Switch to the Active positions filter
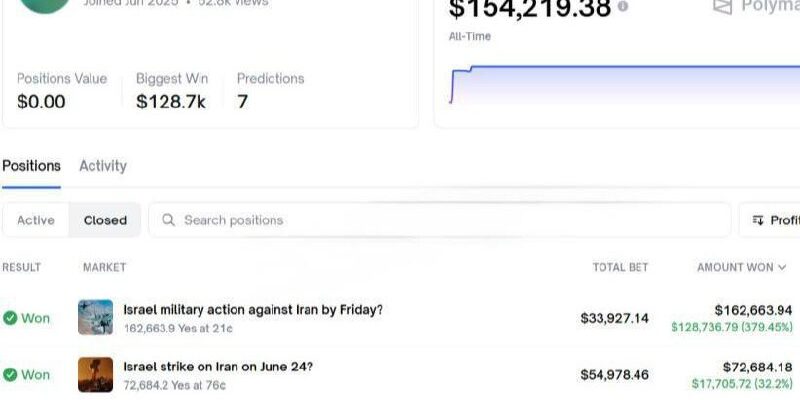The width and height of the screenshot is (800, 400). pos(36,220)
